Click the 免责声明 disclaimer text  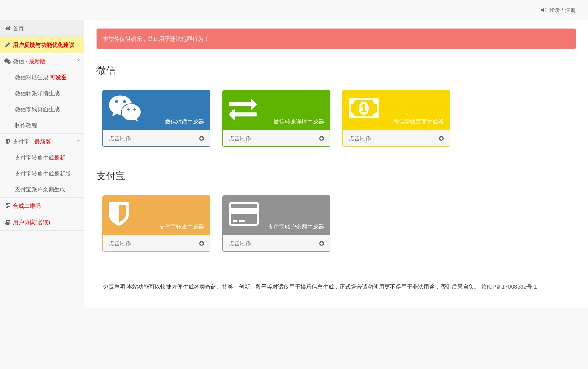tap(291, 287)
